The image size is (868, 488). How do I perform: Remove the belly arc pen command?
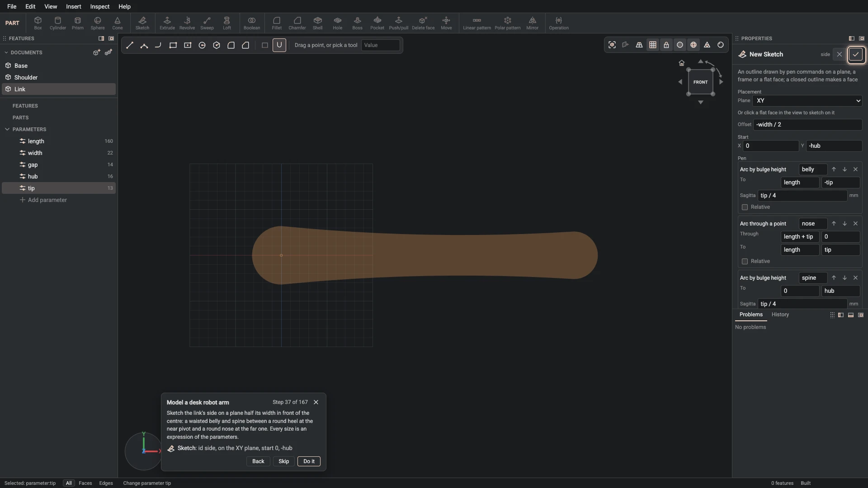855,169
